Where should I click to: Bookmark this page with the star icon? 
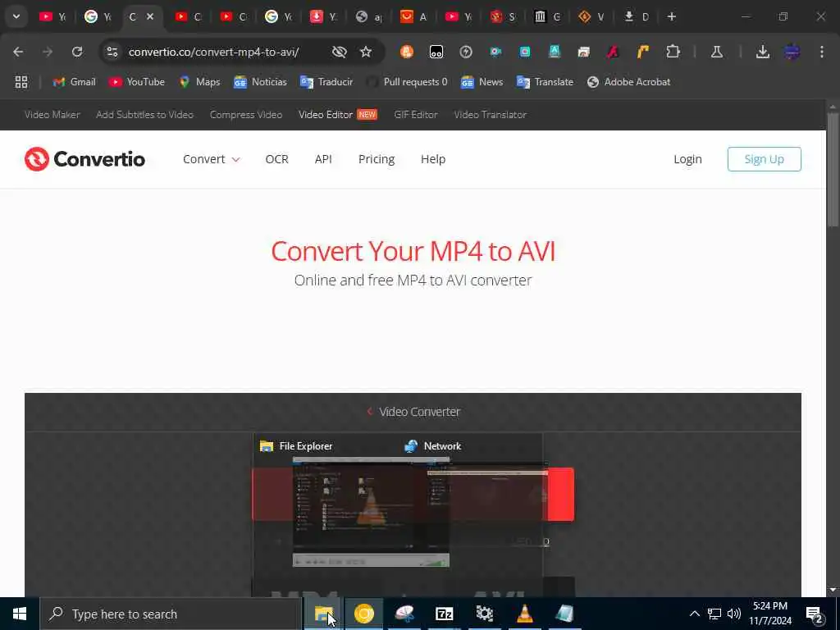click(366, 52)
